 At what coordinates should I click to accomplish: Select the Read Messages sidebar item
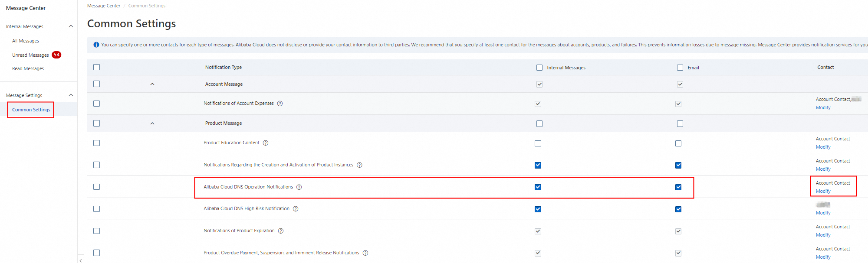(x=28, y=68)
